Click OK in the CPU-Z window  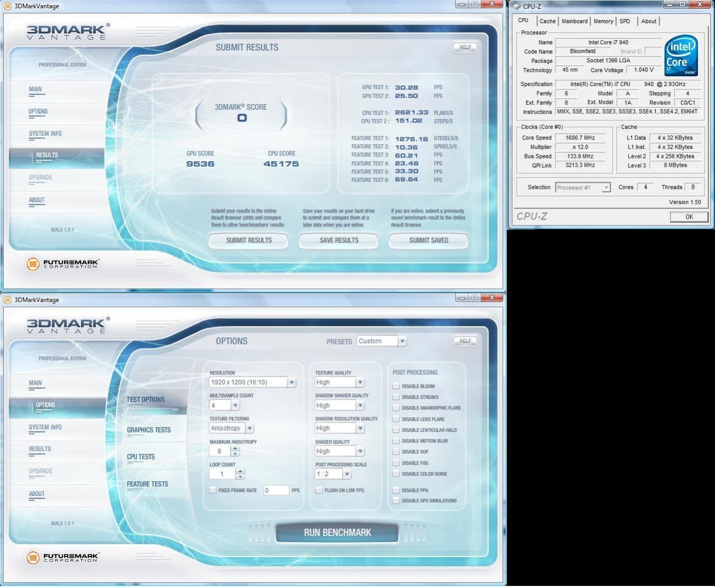coord(689,217)
